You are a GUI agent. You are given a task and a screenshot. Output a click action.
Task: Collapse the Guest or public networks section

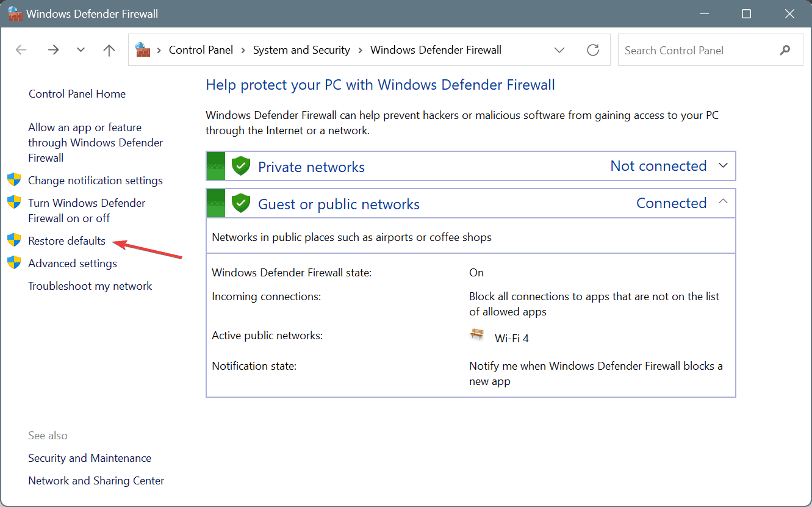[724, 202]
